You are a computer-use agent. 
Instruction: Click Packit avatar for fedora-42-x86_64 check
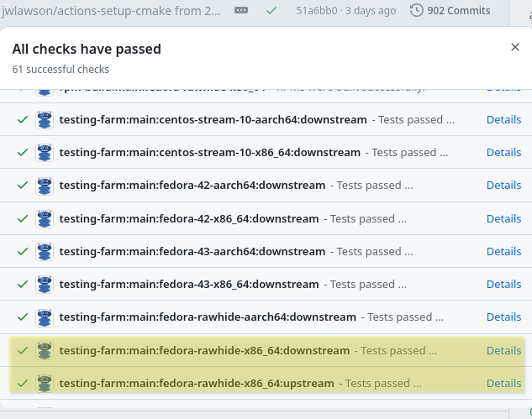click(45, 219)
